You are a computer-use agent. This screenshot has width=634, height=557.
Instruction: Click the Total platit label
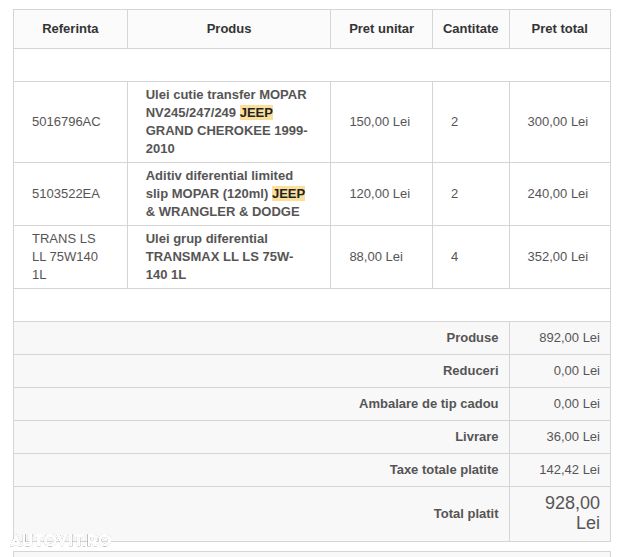(466, 514)
